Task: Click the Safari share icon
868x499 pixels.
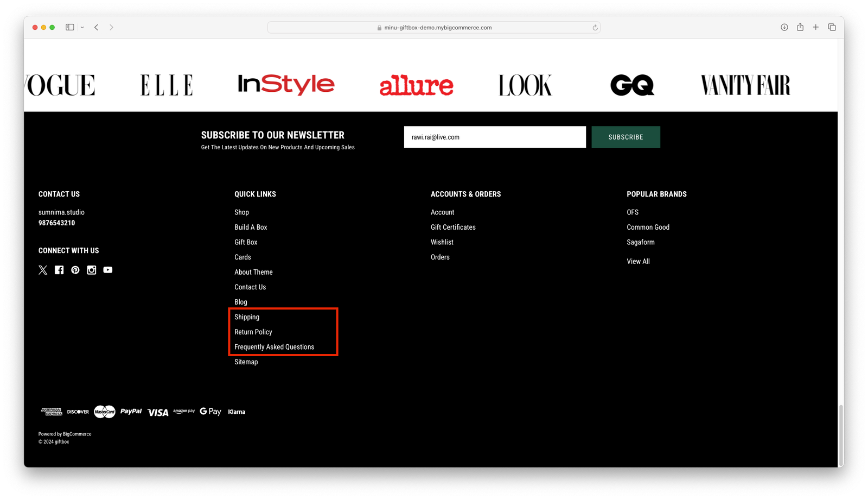Action: coord(800,27)
